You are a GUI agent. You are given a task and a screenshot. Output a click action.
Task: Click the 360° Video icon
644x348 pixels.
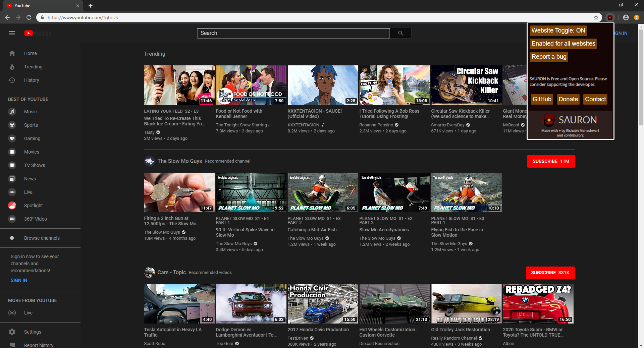[12, 219]
